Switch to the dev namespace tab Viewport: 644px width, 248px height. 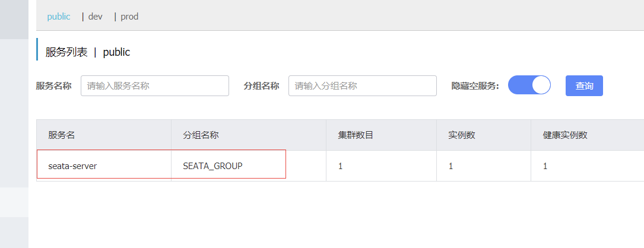(x=95, y=17)
